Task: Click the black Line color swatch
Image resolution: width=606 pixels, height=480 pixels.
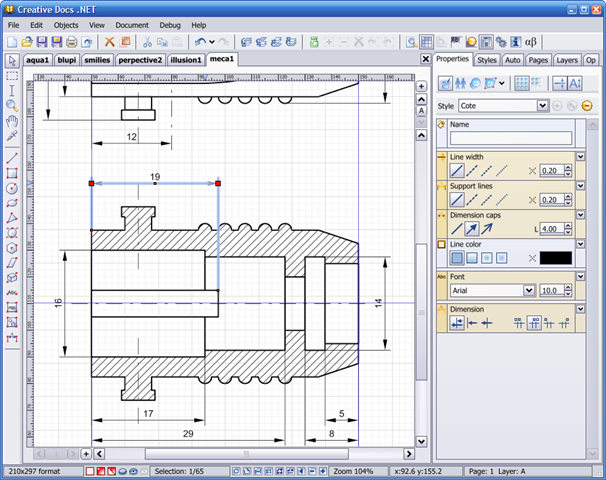Action: (555, 258)
